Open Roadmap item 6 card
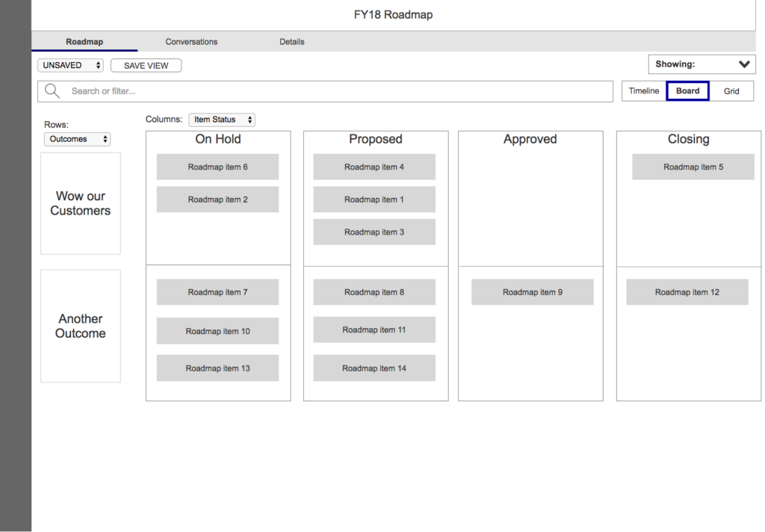Screen dimensions: 765x532 (217, 167)
